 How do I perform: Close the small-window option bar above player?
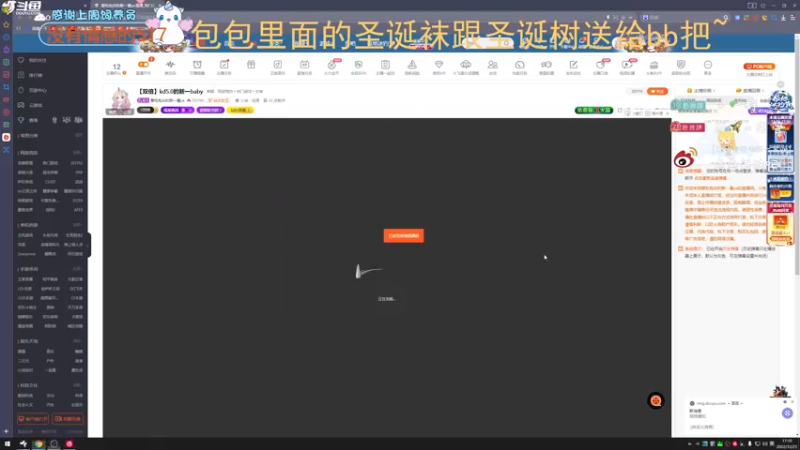tap(667, 113)
